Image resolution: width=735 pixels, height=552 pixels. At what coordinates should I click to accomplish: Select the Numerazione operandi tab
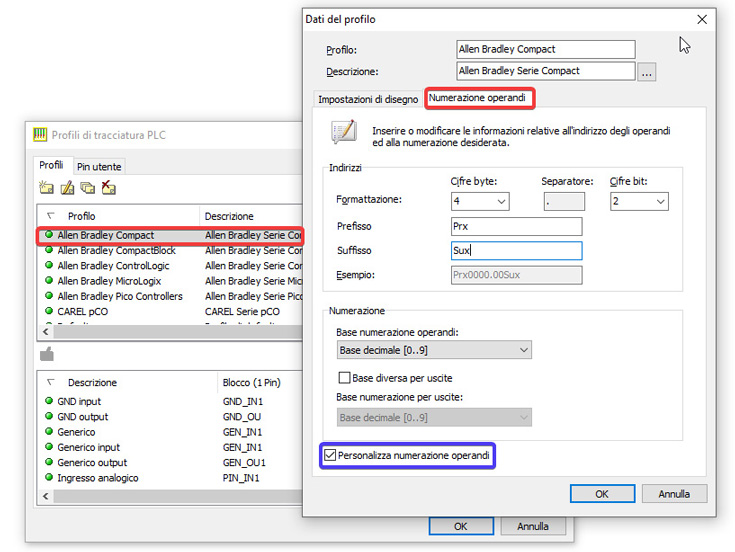[x=477, y=98]
